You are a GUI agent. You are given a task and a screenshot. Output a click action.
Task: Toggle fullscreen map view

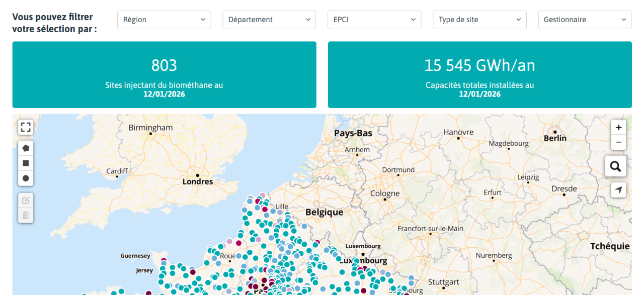tap(26, 127)
